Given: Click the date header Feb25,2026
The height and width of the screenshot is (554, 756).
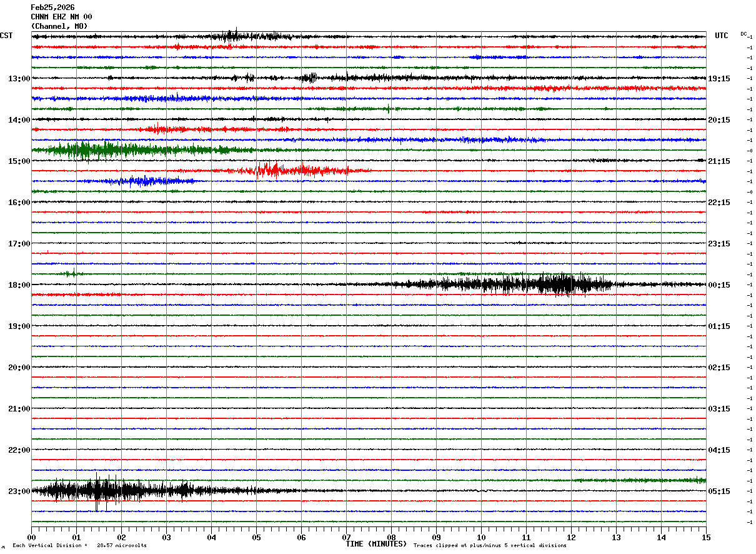Looking at the screenshot, I should coord(52,8).
